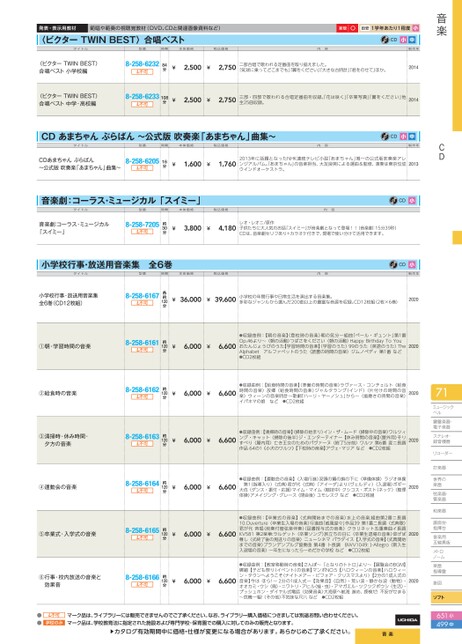Open product code 8-258-6233

tap(142, 97)
